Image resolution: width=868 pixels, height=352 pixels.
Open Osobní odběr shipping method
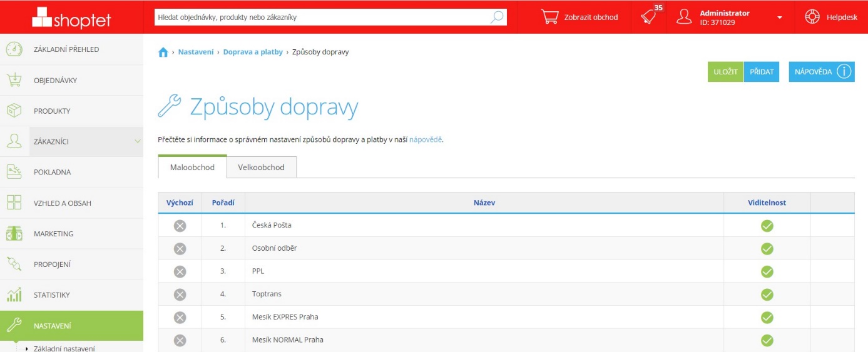tap(274, 248)
